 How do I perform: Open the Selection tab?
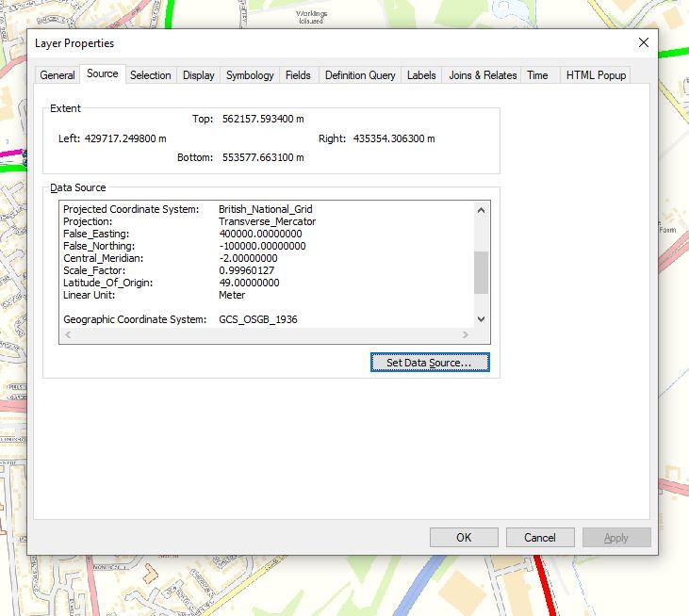pyautogui.click(x=151, y=75)
